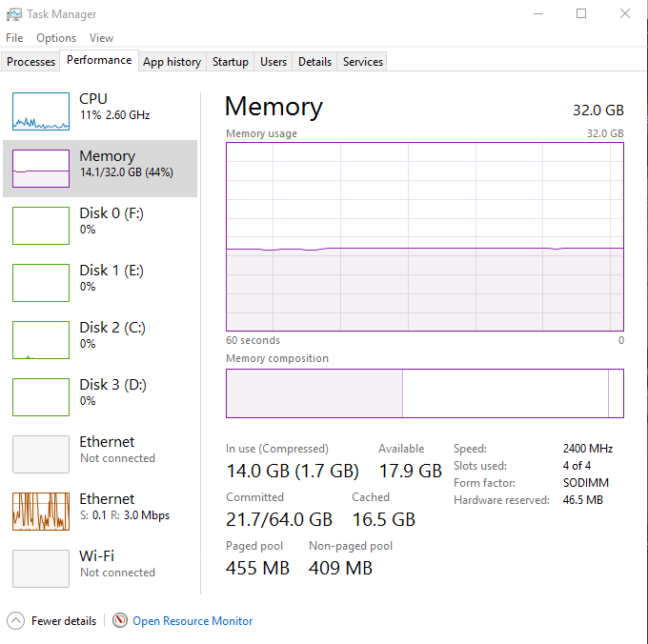Select the active Ethernet adapter graph
This screenshot has height=644, width=648.
pos(41,512)
